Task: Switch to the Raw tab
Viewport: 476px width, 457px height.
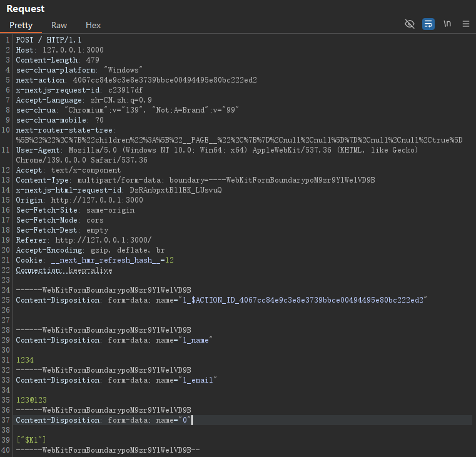Action: 59,25
